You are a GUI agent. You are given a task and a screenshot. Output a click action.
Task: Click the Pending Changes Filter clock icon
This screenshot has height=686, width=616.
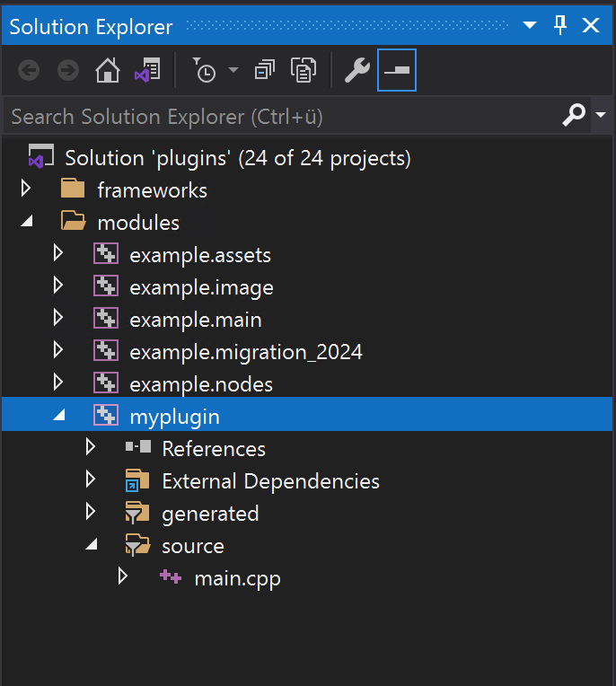205,71
